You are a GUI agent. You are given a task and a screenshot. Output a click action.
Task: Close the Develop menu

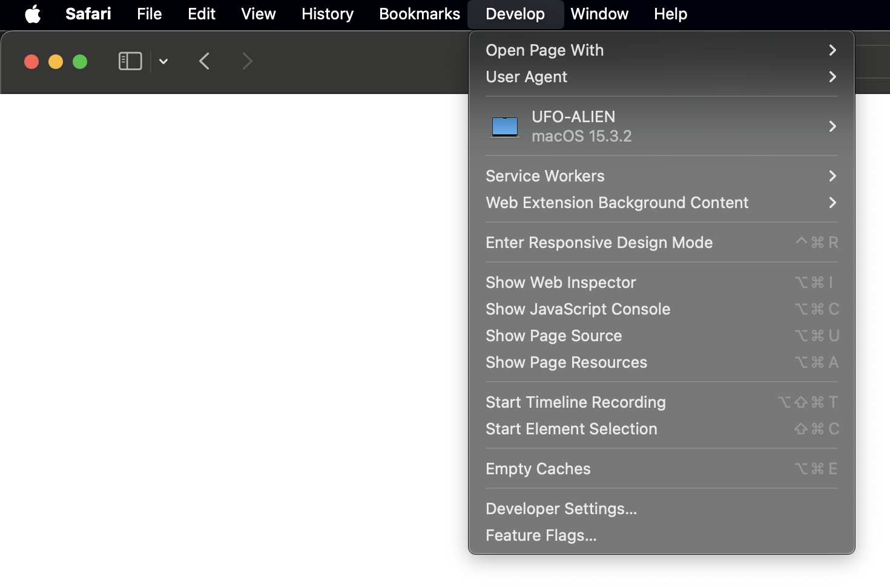click(515, 14)
